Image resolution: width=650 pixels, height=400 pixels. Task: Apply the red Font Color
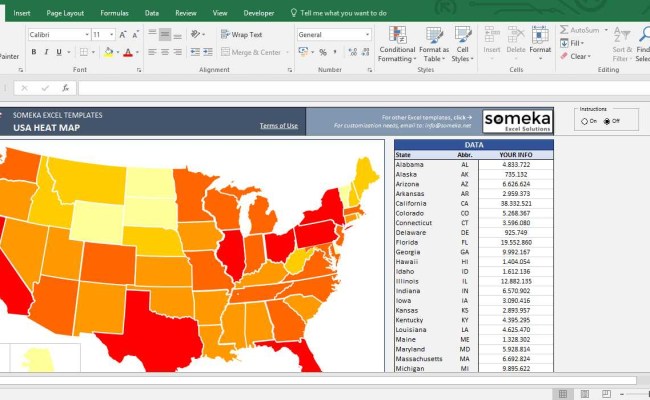point(128,52)
